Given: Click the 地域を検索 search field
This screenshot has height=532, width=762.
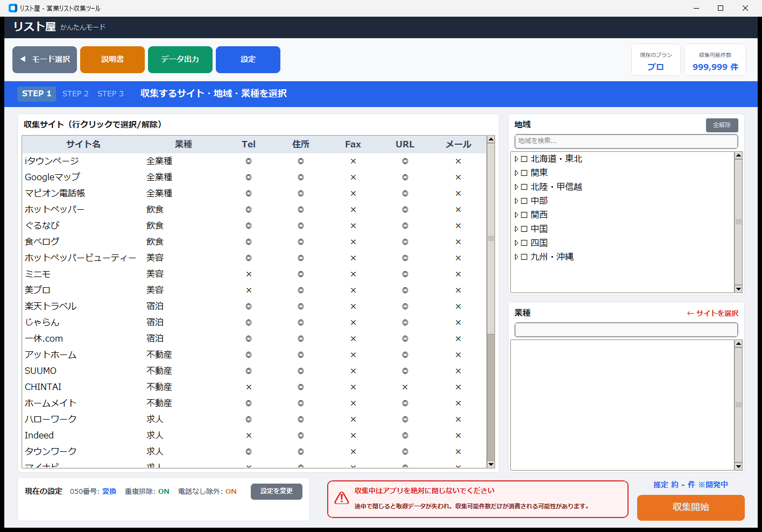Looking at the screenshot, I should (x=626, y=141).
